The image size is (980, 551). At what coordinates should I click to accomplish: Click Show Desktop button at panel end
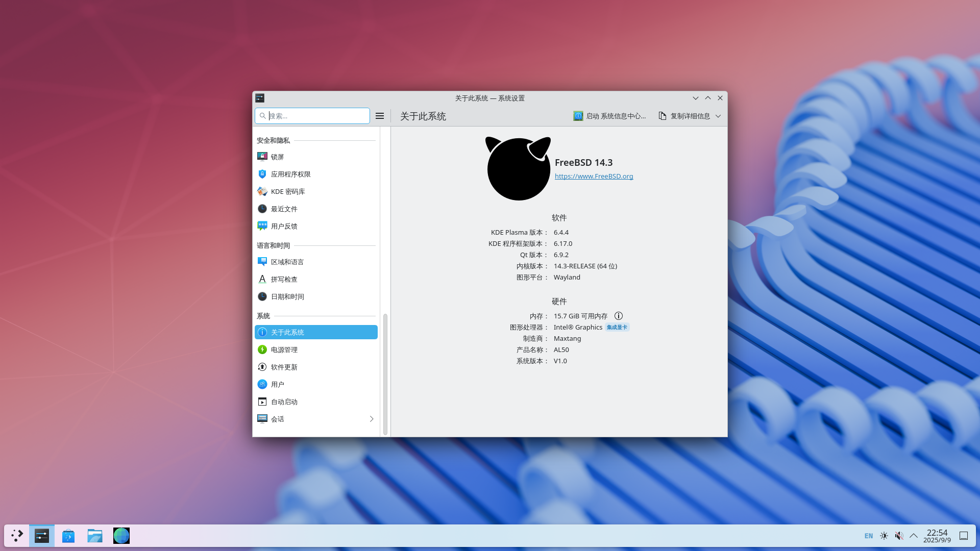click(964, 536)
